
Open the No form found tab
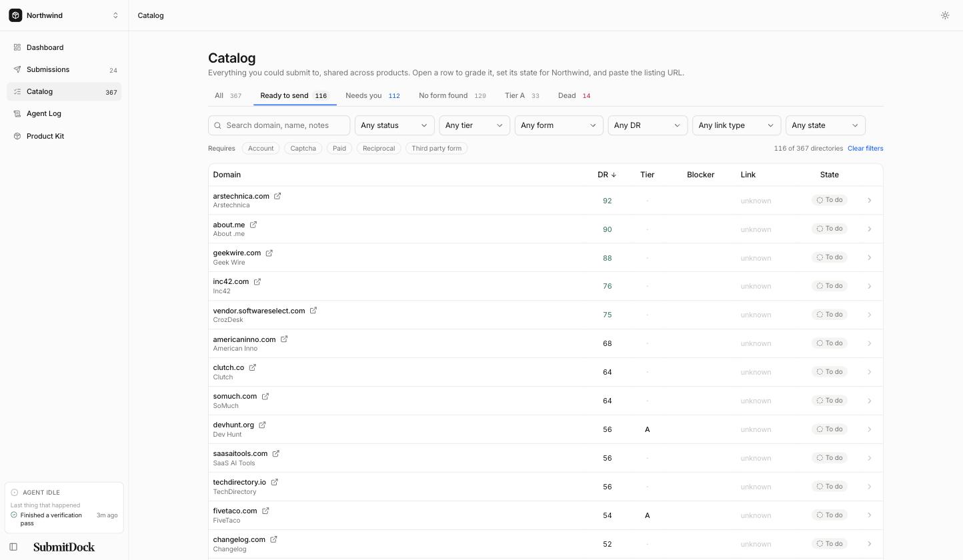click(x=452, y=95)
